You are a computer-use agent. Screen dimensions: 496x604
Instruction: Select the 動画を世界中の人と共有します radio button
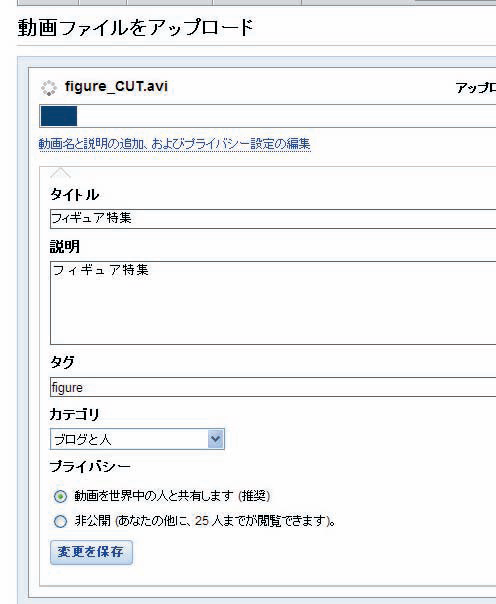60,496
